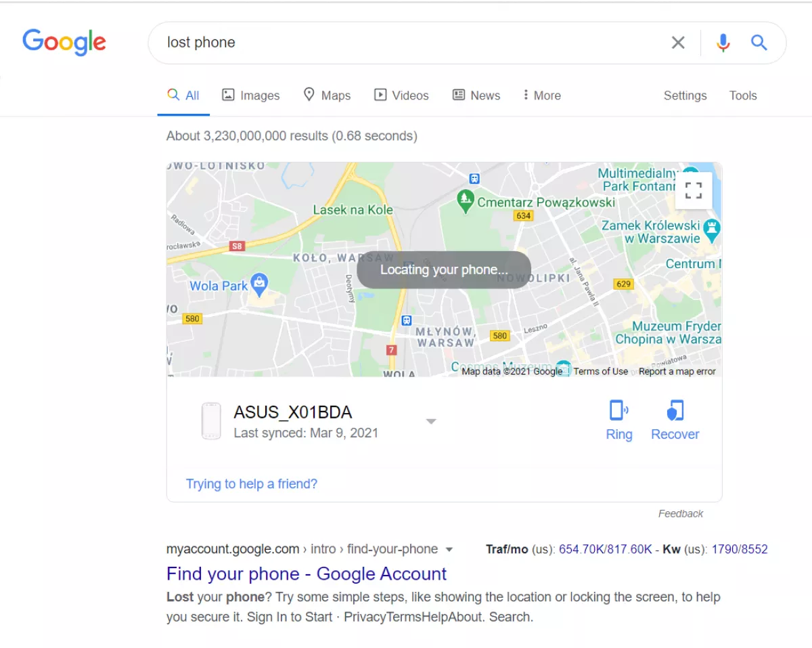Expand the map to fullscreen
The height and width of the screenshot is (648, 812).
(693, 191)
